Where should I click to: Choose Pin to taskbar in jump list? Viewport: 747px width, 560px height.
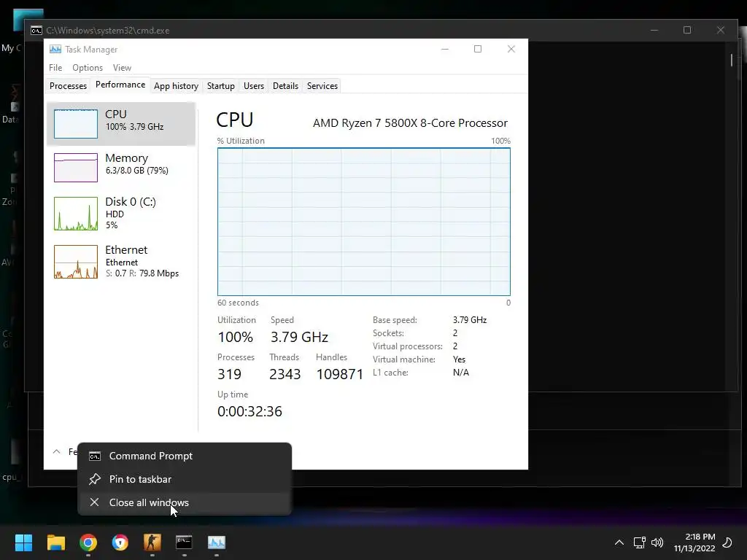pos(185,479)
